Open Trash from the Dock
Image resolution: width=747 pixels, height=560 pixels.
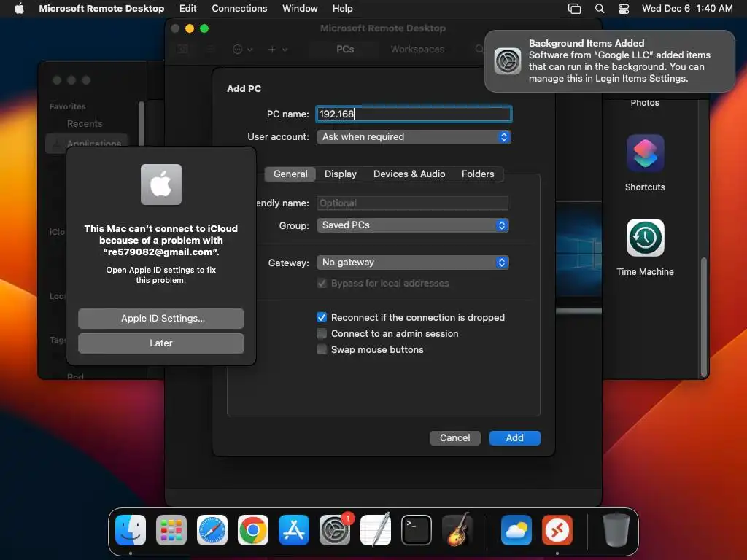pos(616,530)
